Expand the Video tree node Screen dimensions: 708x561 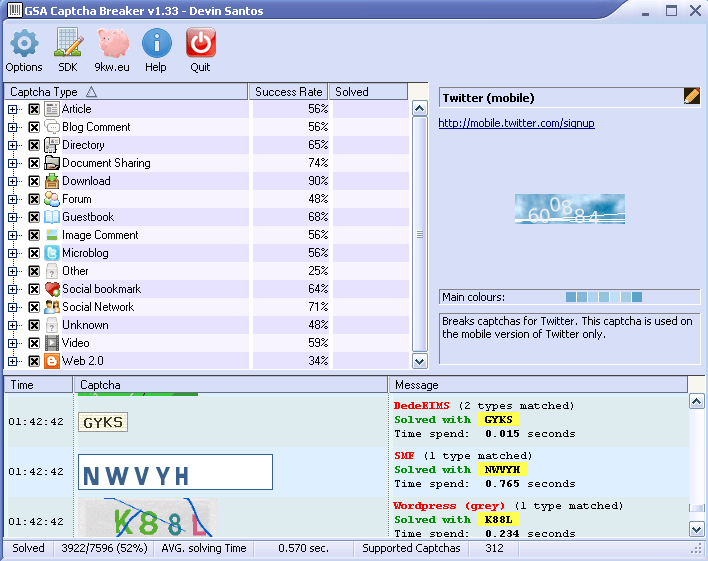point(13,343)
